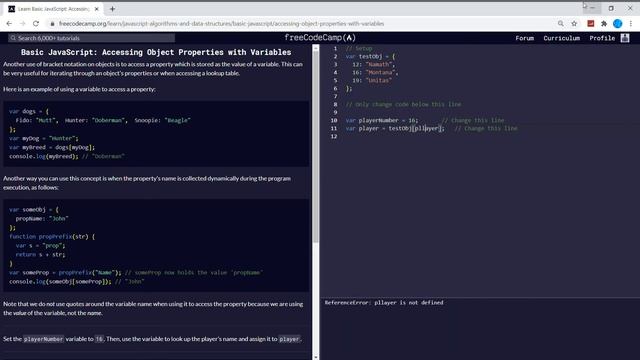Focus the browser address bar URL
640x360 pixels.
pos(221,24)
